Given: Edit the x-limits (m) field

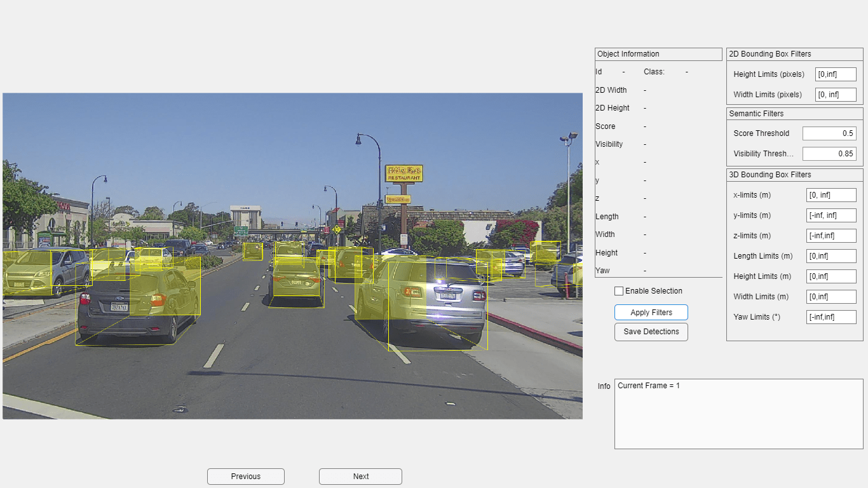Looking at the screenshot, I should pos(831,195).
